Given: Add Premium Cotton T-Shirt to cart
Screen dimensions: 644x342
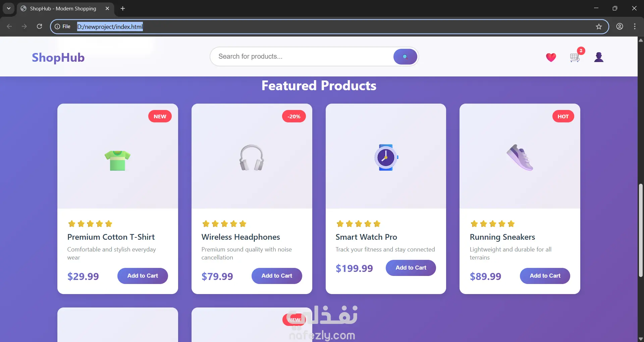Looking at the screenshot, I should click(143, 276).
